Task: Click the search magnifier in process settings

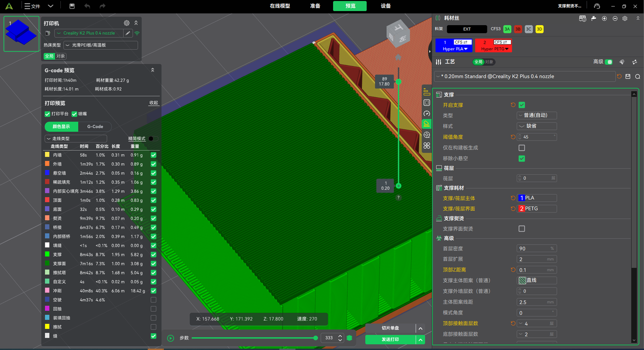Action: click(x=637, y=76)
